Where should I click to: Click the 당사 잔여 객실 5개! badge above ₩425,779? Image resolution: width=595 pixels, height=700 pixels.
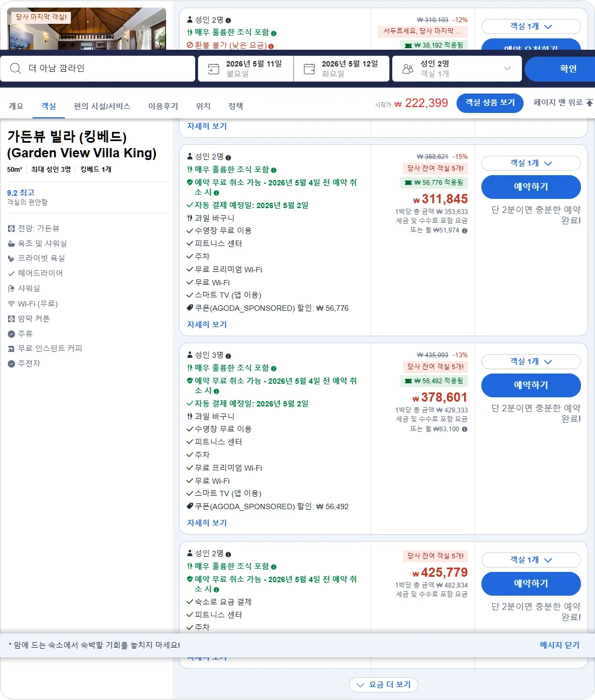click(435, 556)
